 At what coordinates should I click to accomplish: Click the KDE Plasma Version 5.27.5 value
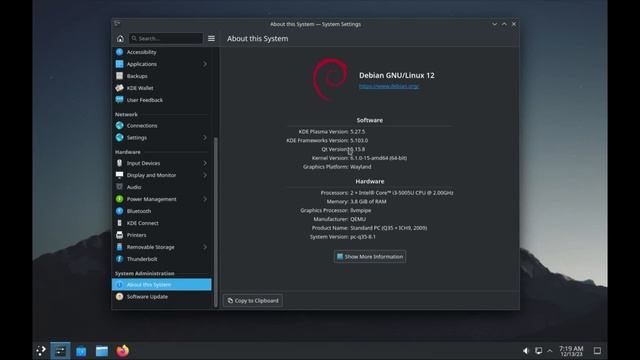[358, 131]
